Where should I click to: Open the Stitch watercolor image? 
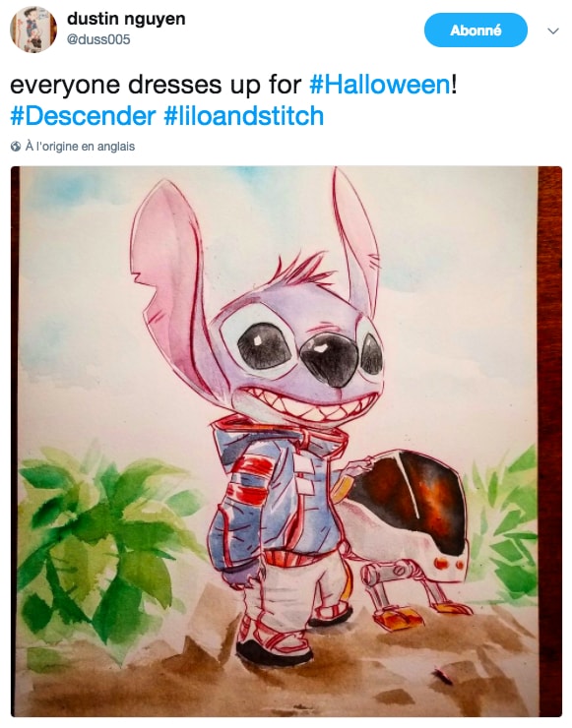286,442
